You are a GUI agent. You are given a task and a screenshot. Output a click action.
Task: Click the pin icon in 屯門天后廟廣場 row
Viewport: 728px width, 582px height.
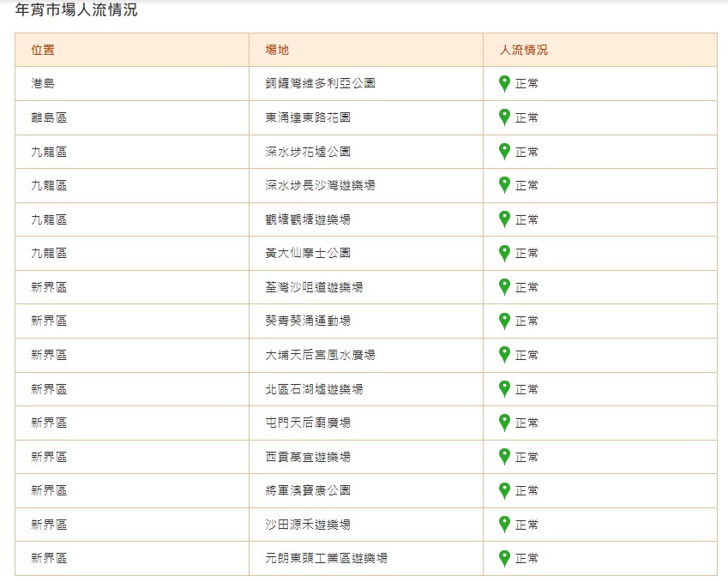505,423
